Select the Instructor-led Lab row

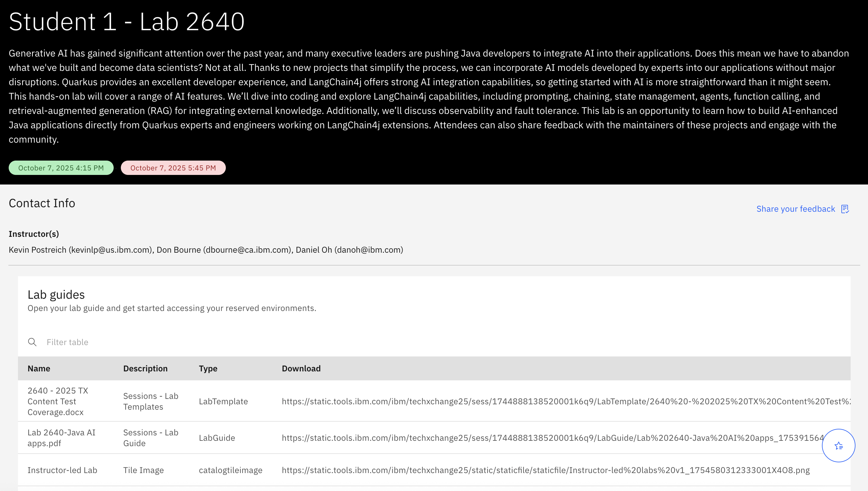click(x=63, y=470)
